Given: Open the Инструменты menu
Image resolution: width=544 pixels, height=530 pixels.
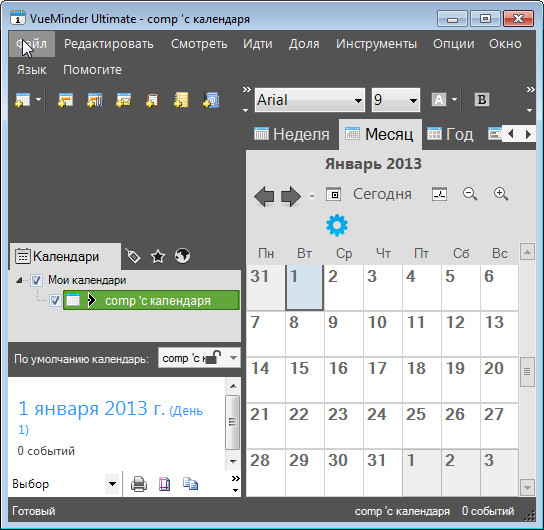Looking at the screenshot, I should [x=376, y=44].
